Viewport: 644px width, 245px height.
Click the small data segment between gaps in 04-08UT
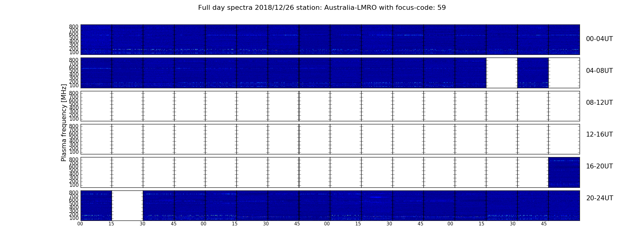click(x=533, y=73)
